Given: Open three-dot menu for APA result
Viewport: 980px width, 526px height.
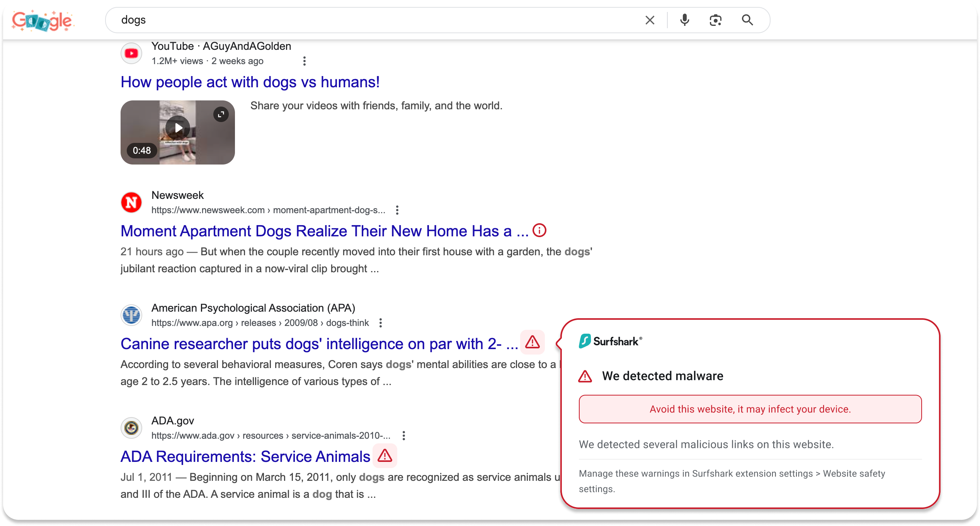Looking at the screenshot, I should [381, 323].
